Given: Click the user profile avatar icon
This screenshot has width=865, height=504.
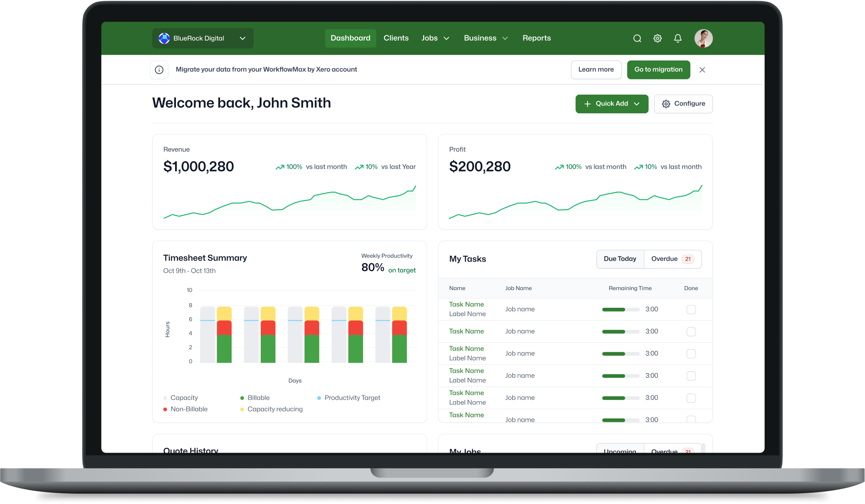Looking at the screenshot, I should pyautogui.click(x=703, y=38).
